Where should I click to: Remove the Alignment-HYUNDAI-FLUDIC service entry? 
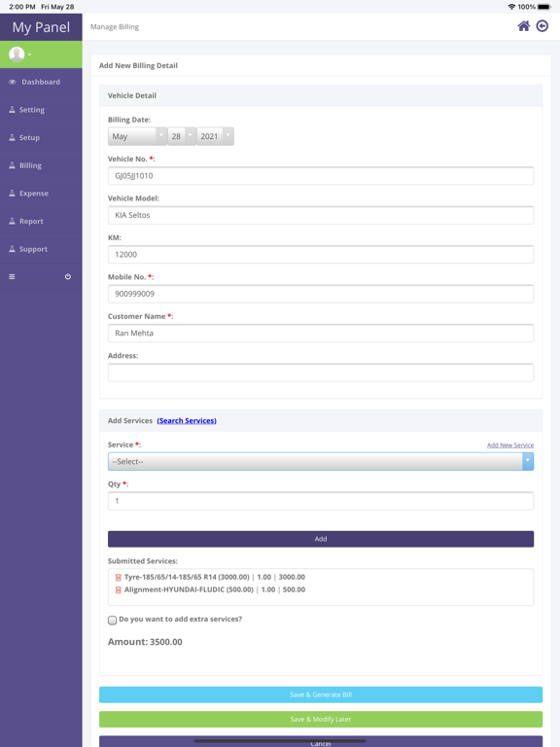pos(119,589)
